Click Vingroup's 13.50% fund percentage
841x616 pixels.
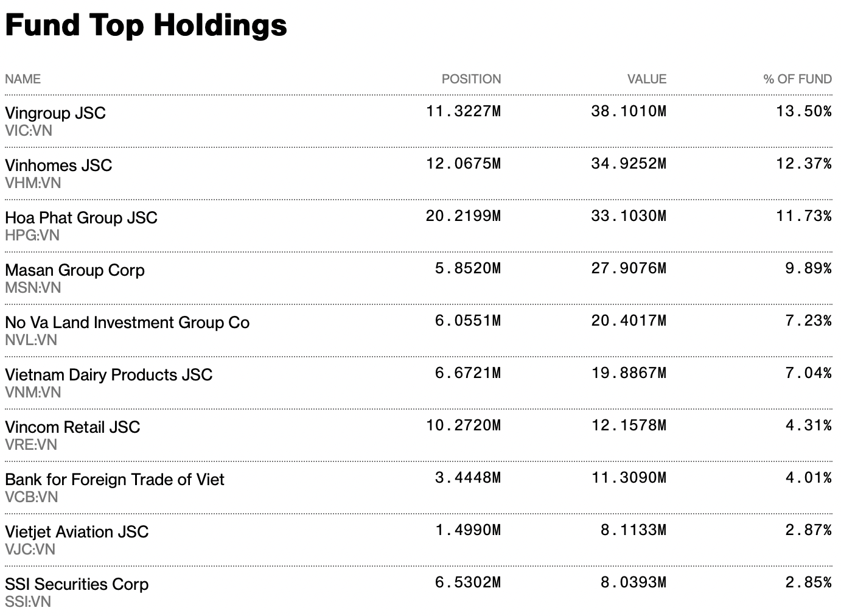pyautogui.click(x=803, y=111)
